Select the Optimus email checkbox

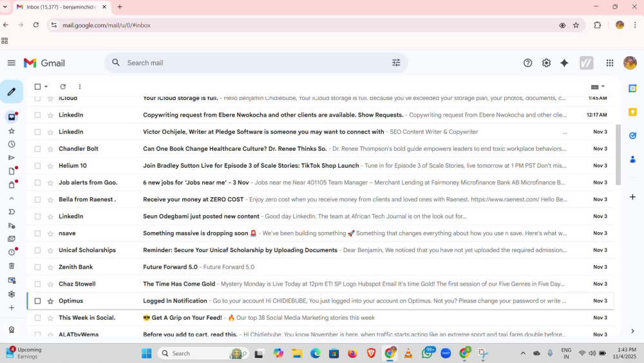37,301
